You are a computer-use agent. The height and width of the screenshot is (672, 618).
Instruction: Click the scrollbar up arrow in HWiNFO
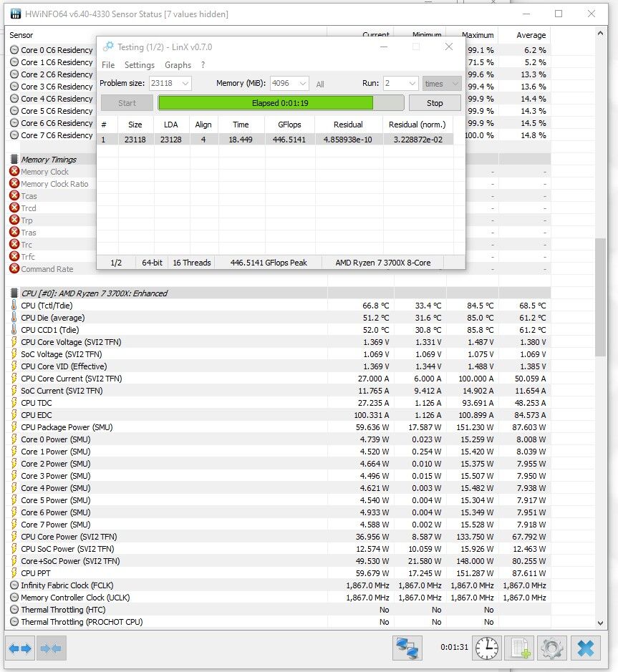(x=600, y=33)
